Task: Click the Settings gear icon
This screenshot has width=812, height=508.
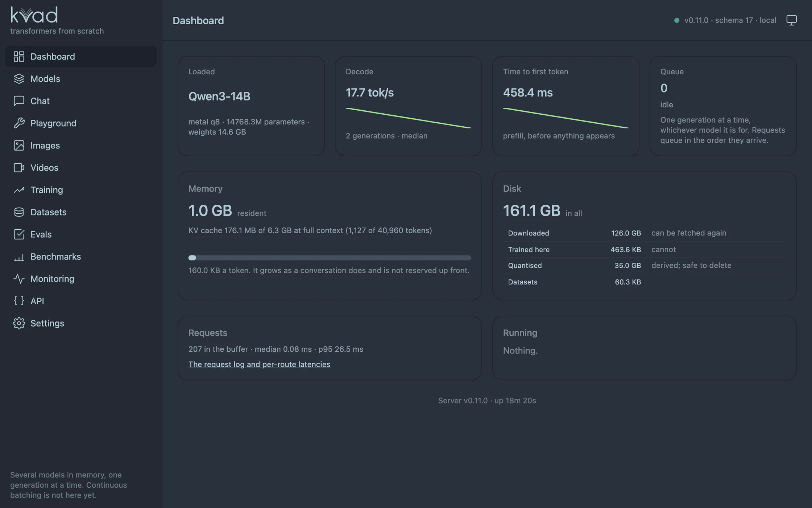Action: [x=19, y=323]
